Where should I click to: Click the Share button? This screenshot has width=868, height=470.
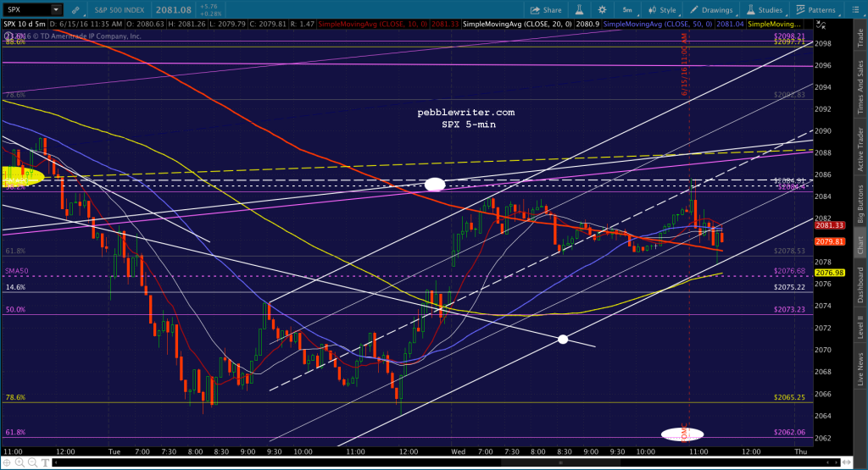pos(546,10)
